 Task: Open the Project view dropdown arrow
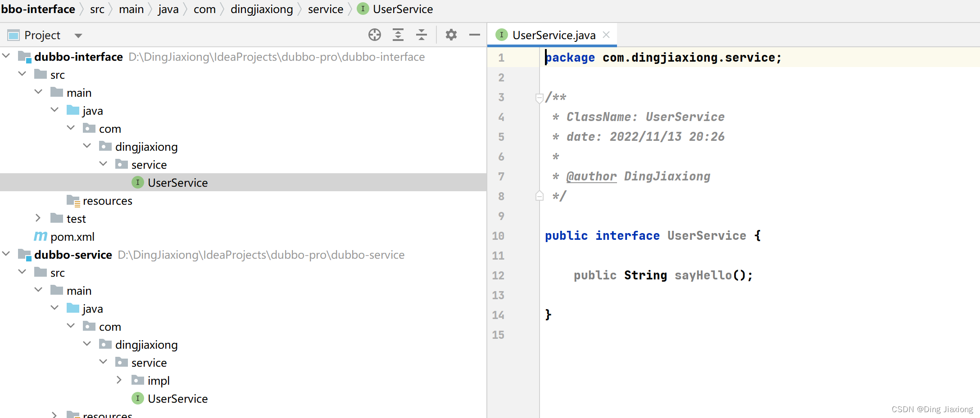(x=78, y=36)
